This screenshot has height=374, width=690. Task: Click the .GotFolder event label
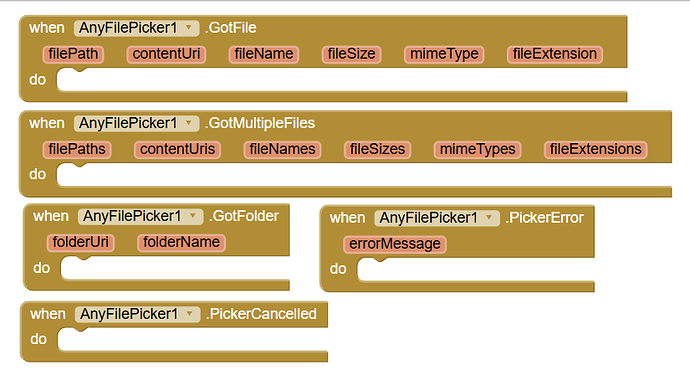[244, 216]
